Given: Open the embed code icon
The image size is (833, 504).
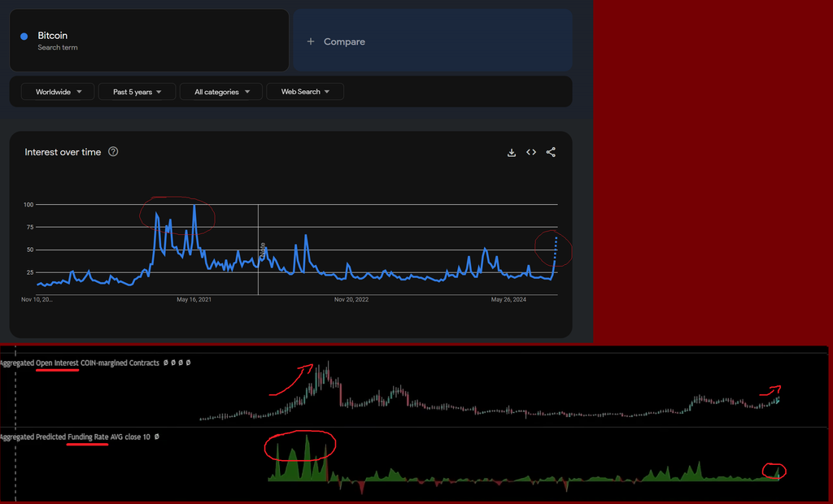Looking at the screenshot, I should 531,153.
